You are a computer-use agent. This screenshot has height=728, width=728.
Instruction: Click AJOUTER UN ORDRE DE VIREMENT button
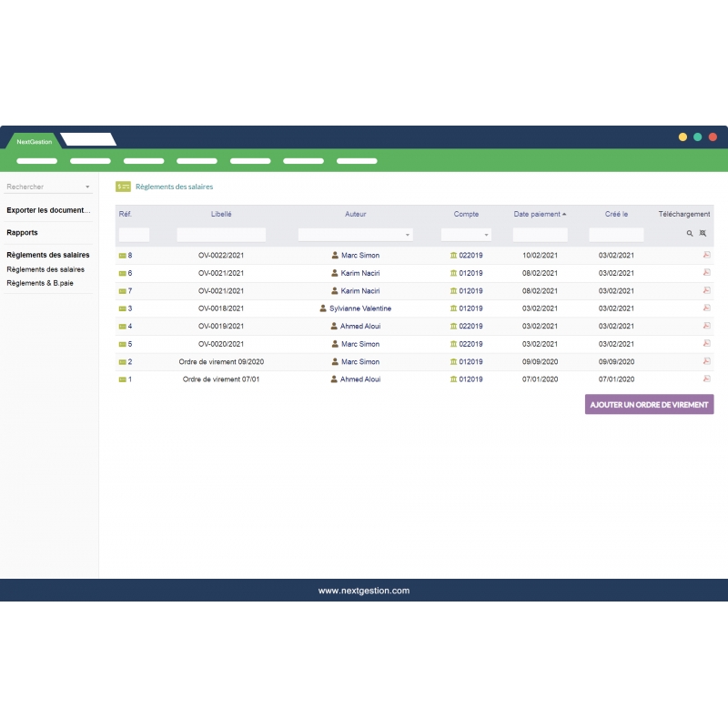pos(649,404)
